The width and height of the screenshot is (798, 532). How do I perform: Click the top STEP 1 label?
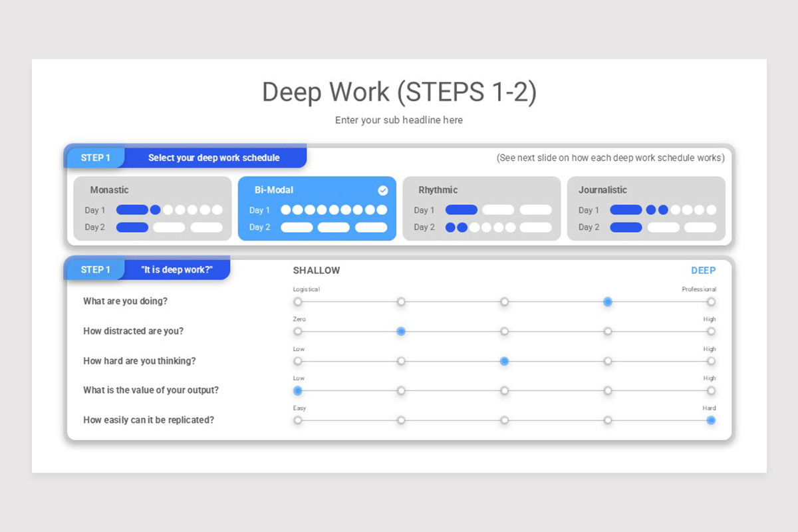(96, 158)
